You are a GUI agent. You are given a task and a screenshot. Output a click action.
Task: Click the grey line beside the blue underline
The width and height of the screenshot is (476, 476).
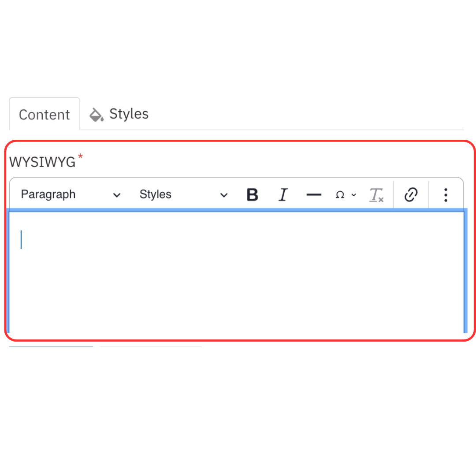pyautogui.click(x=151, y=347)
